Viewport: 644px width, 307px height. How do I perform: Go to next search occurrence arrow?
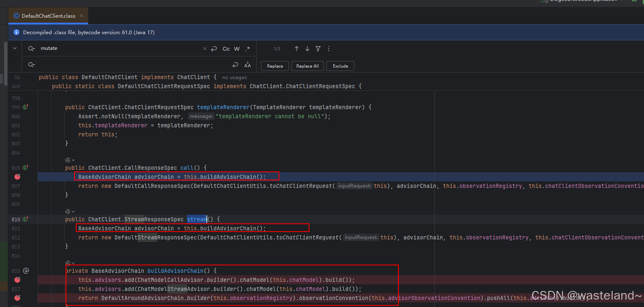click(307, 49)
